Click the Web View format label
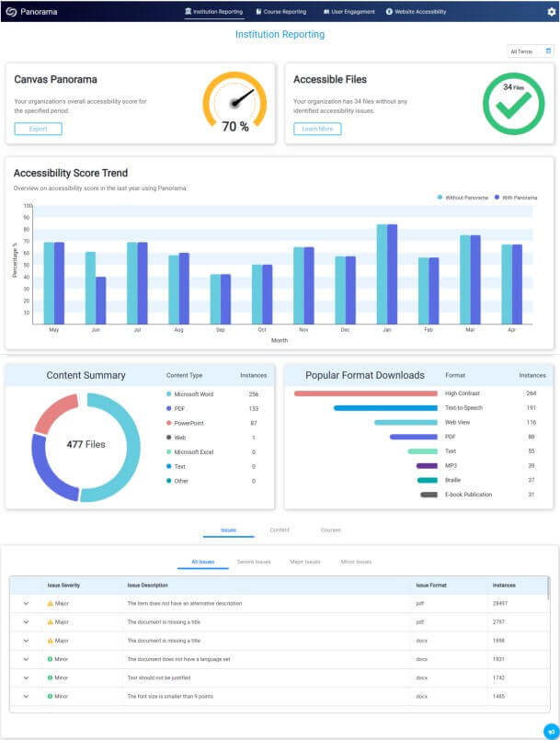The image size is (560, 740). 458,422
